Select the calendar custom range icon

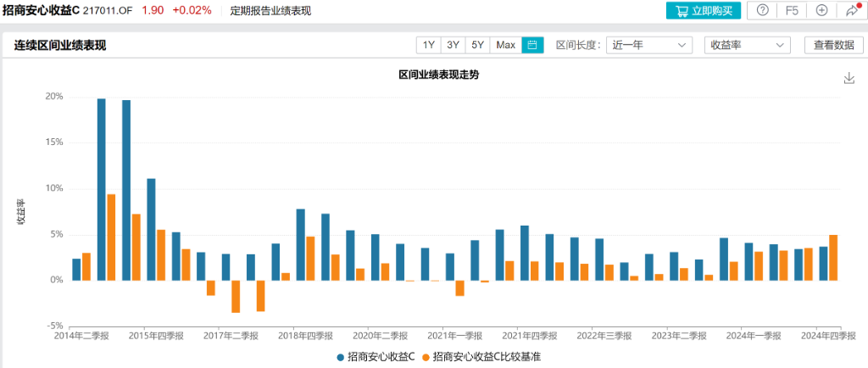(x=532, y=46)
